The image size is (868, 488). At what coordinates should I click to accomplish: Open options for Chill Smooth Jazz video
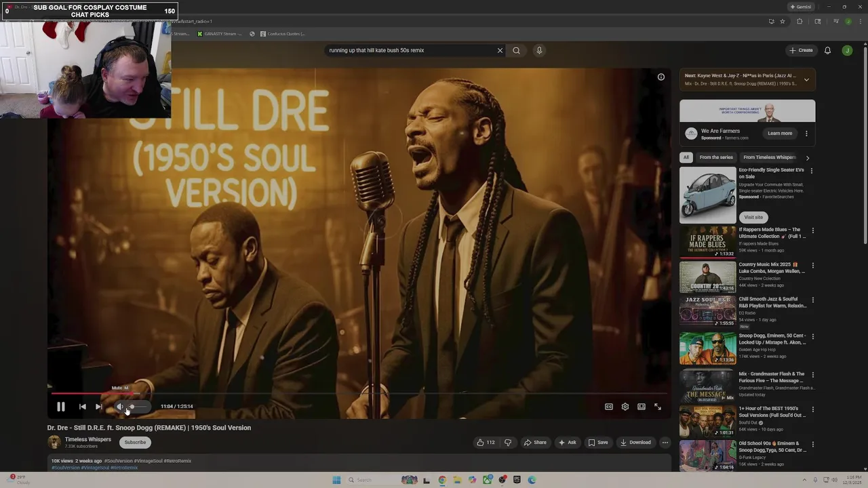812,300
